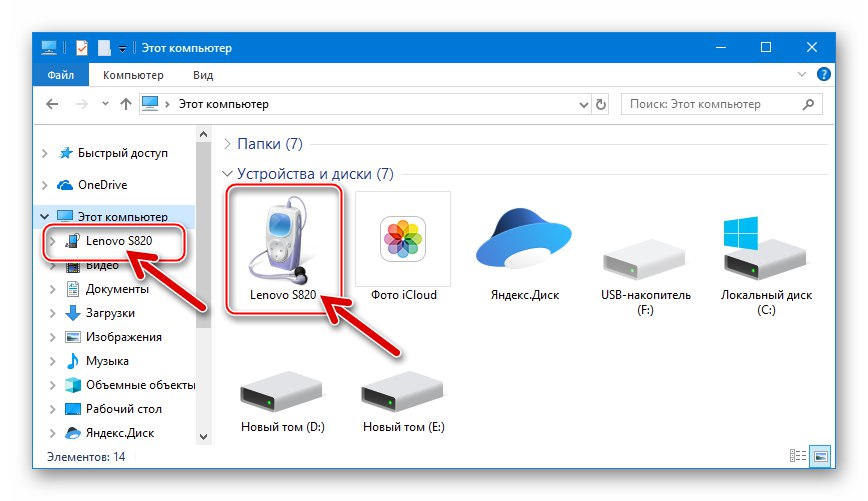This screenshot has height=501, width=868.
Task: Open the Вид ribbon tab
Action: click(x=203, y=75)
